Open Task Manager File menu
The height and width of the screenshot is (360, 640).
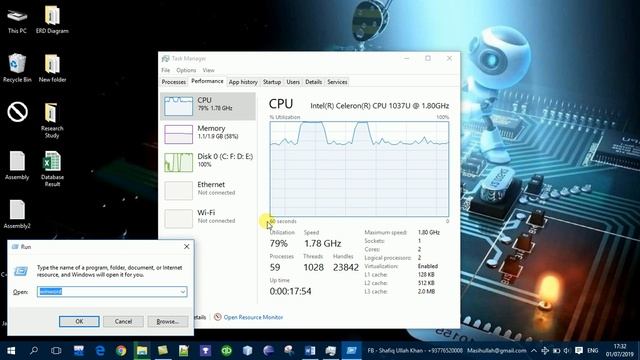pyautogui.click(x=165, y=70)
